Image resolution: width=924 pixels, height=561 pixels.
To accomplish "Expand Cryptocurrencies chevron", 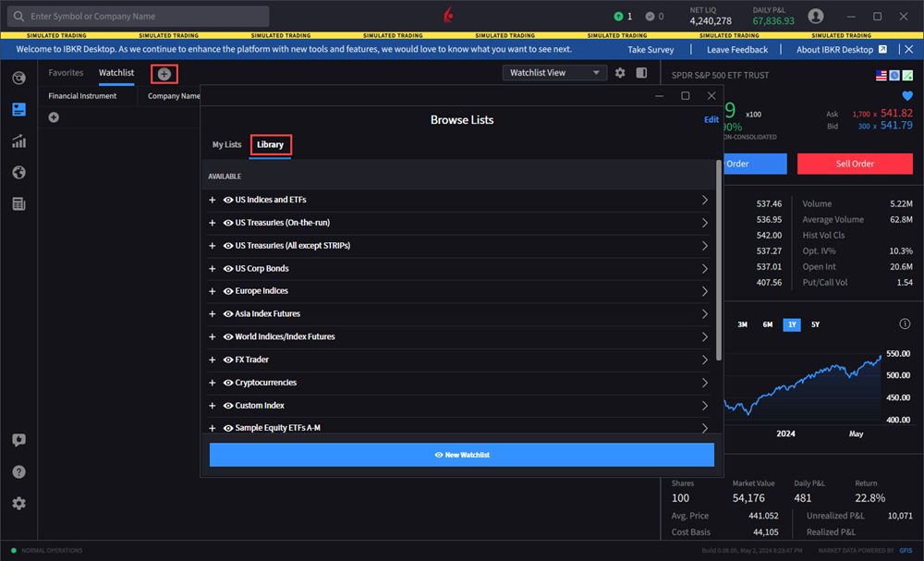I will point(705,383).
